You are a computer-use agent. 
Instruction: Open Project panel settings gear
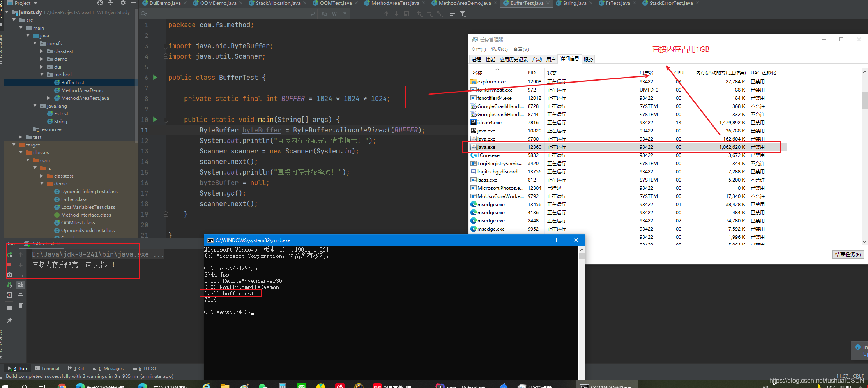click(123, 3)
